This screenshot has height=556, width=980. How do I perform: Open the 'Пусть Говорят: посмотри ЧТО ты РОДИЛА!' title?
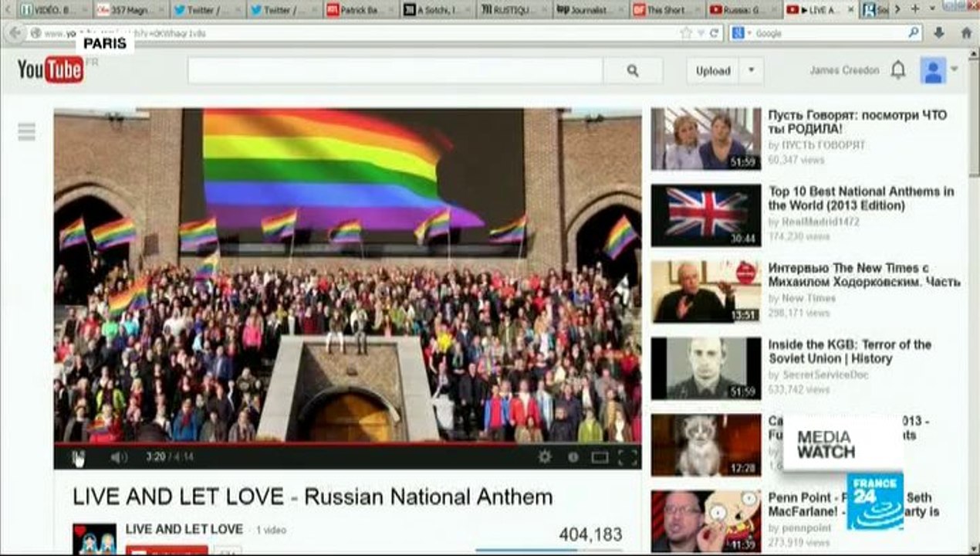point(857,122)
